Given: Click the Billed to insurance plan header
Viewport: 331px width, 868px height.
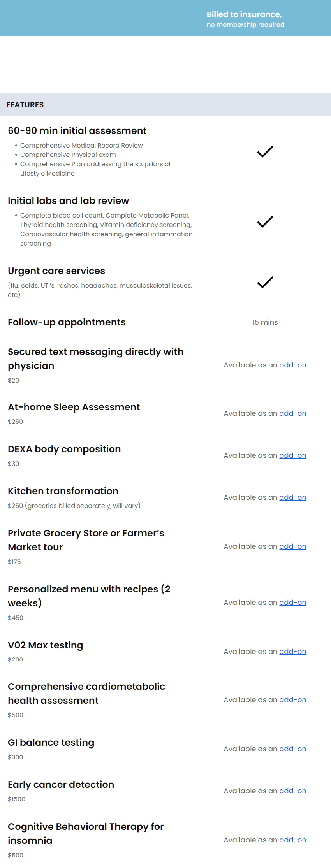Looking at the screenshot, I should pyautogui.click(x=245, y=19).
